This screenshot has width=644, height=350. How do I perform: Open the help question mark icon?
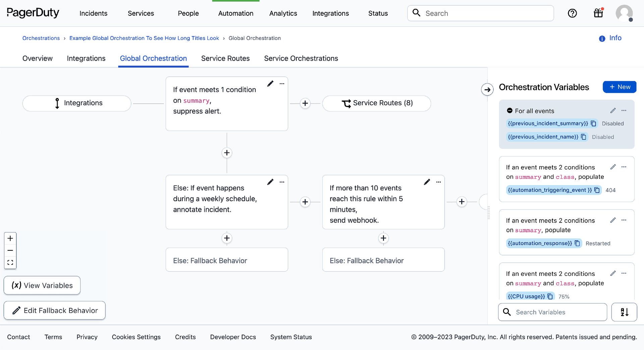[x=572, y=13]
